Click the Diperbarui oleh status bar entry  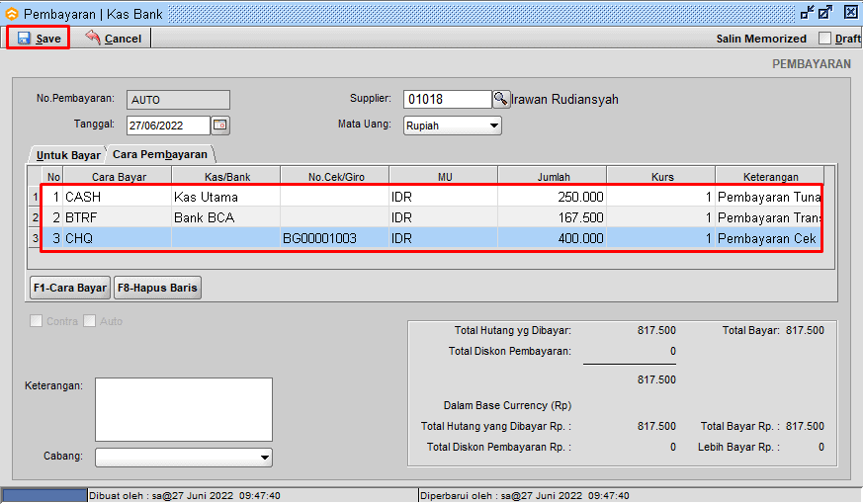[525, 496]
